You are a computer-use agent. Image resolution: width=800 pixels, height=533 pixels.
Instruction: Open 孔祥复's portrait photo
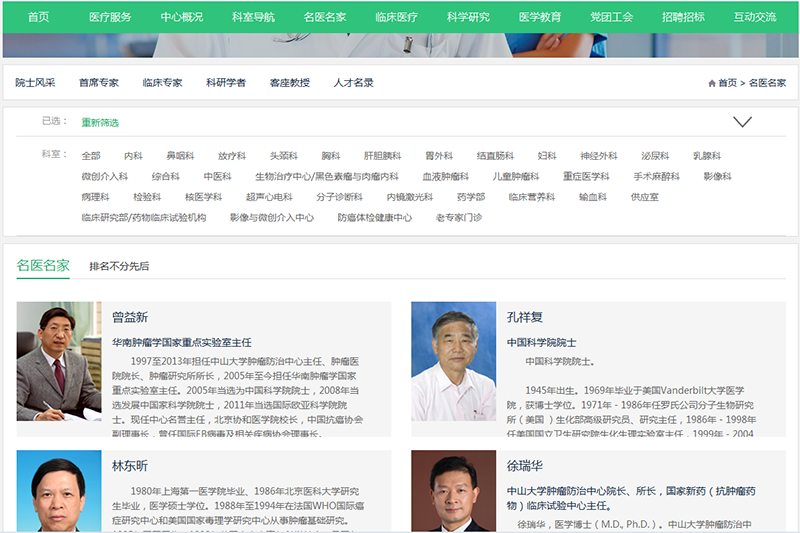point(454,361)
